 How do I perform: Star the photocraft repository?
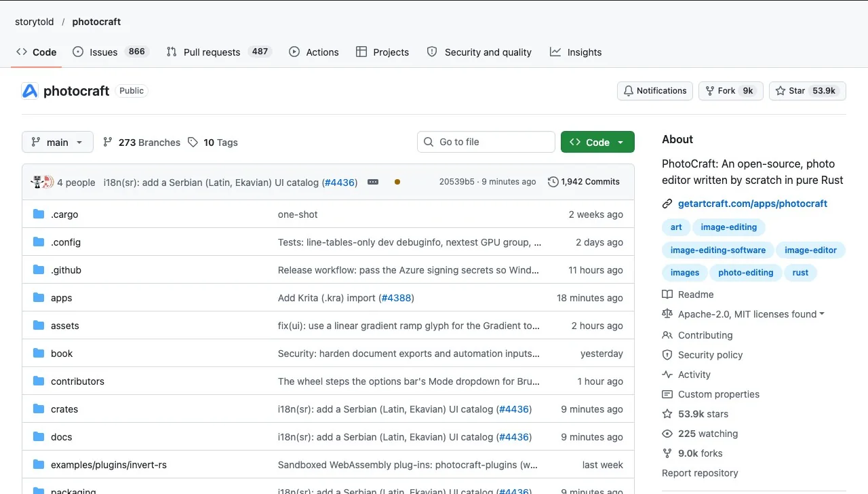(x=808, y=91)
